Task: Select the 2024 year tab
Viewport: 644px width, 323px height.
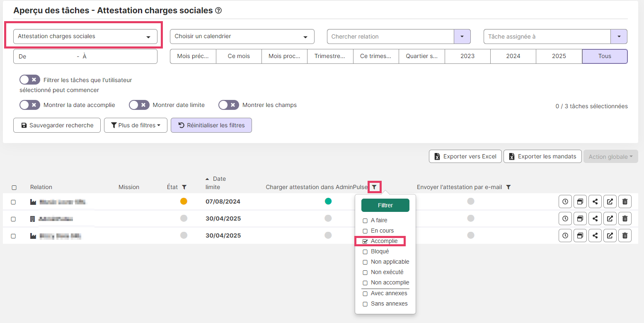Action: pyautogui.click(x=513, y=56)
